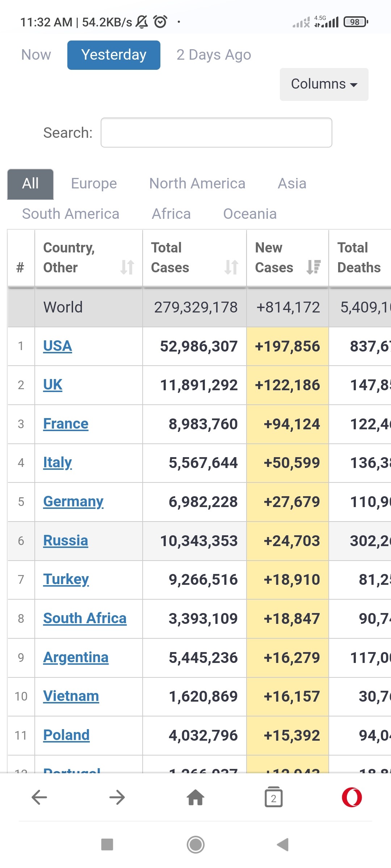
Task: Tap Android back triangle button
Action: [283, 845]
